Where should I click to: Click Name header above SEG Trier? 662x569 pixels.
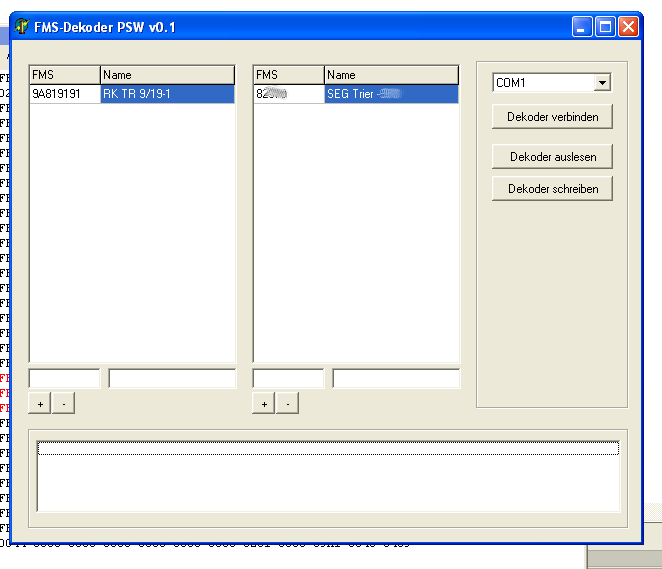click(x=391, y=75)
